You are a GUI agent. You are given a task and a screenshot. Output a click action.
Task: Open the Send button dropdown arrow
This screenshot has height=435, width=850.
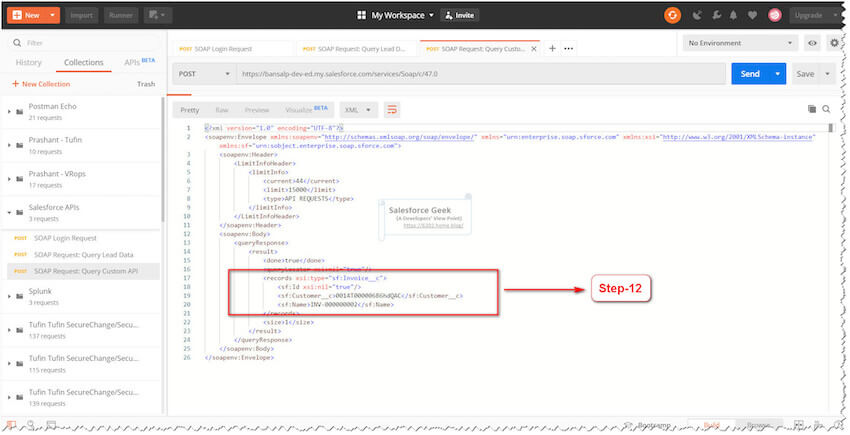777,74
